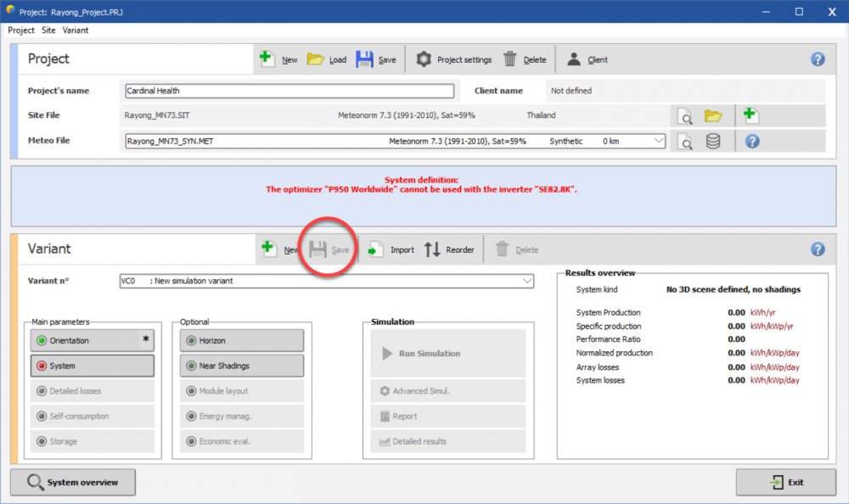The width and height of the screenshot is (849, 504).
Task: Click the Project's name text field
Action: 289,91
